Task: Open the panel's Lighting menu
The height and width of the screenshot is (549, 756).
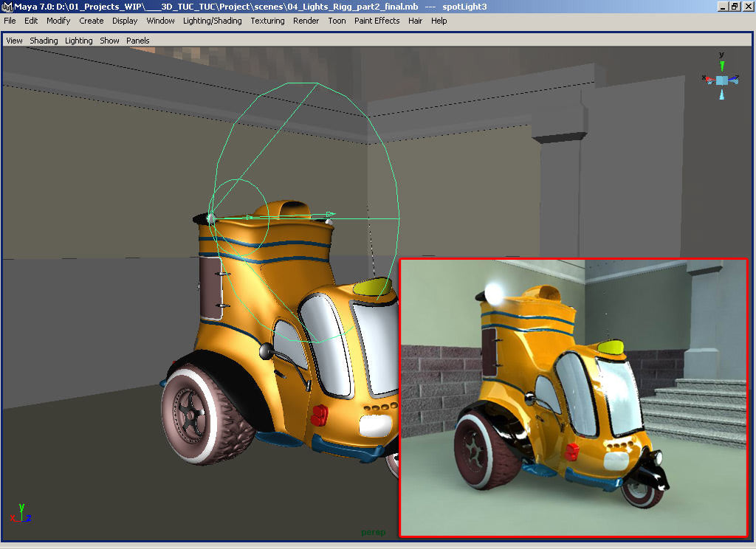Action: coord(79,41)
